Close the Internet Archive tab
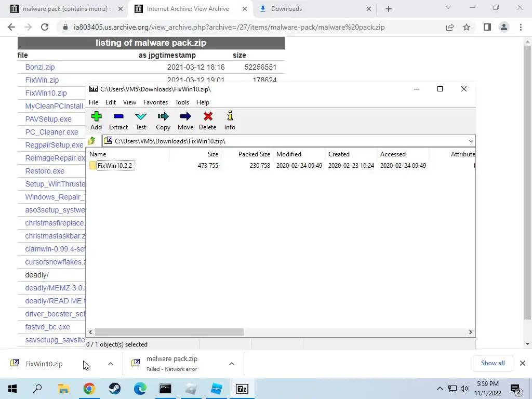This screenshot has width=532, height=399. [x=245, y=9]
